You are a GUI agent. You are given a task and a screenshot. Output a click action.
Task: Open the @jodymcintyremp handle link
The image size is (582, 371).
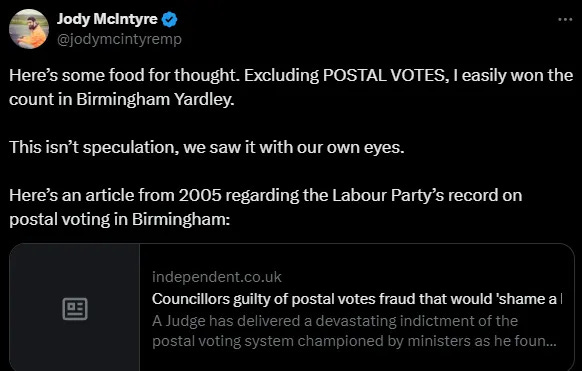[x=119, y=39]
